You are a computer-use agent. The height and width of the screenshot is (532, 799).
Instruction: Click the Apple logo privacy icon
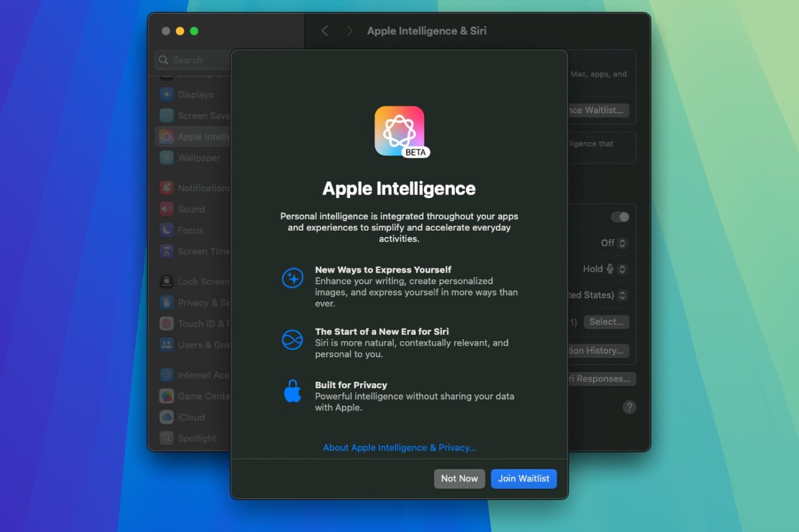click(293, 391)
